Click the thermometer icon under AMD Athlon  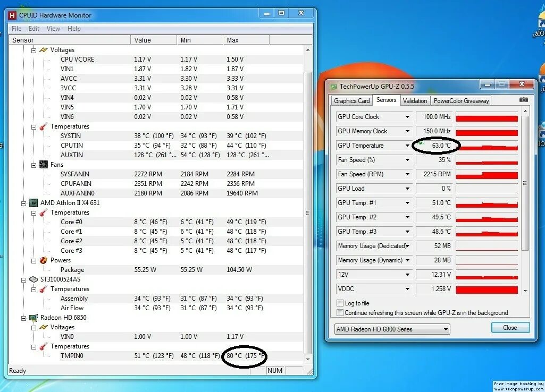(44, 212)
